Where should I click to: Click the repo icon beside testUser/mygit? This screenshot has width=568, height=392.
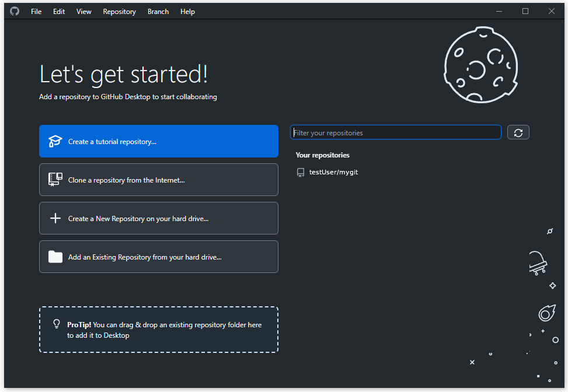point(301,173)
